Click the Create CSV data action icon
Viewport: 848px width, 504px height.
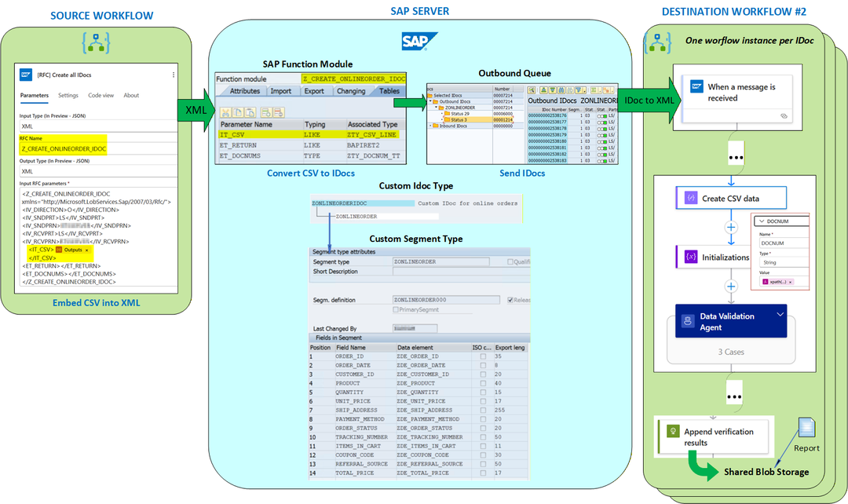coord(691,198)
